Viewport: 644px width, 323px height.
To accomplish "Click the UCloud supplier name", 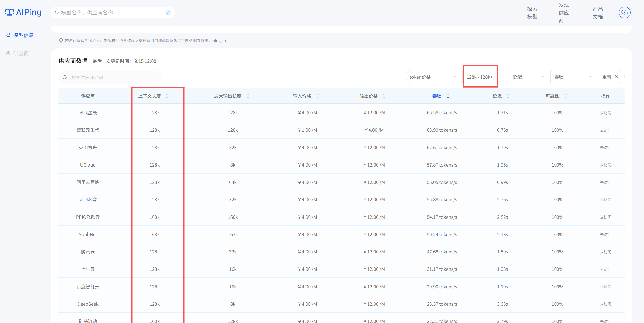I will (x=88, y=165).
